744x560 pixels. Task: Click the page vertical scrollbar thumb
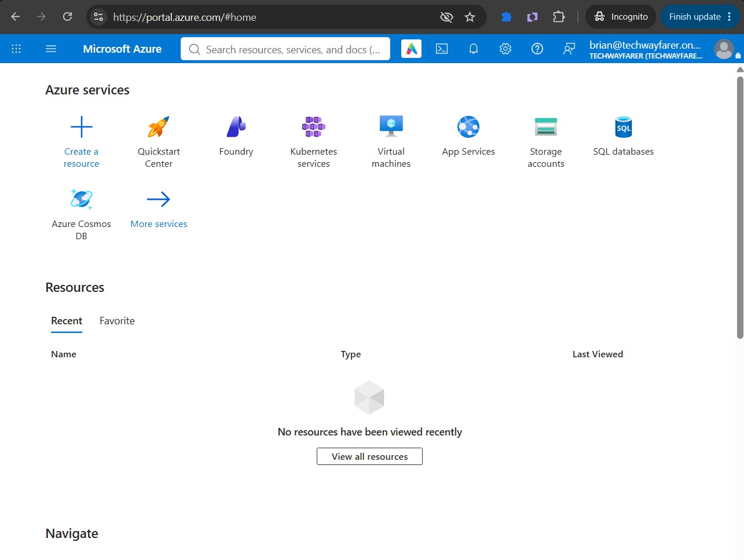[740, 207]
